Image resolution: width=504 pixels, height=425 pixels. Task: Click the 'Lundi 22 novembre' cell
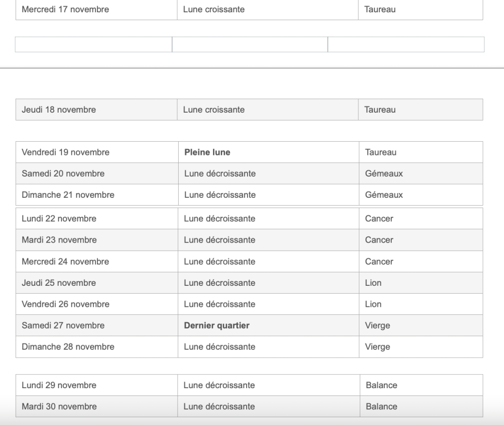[x=59, y=218]
